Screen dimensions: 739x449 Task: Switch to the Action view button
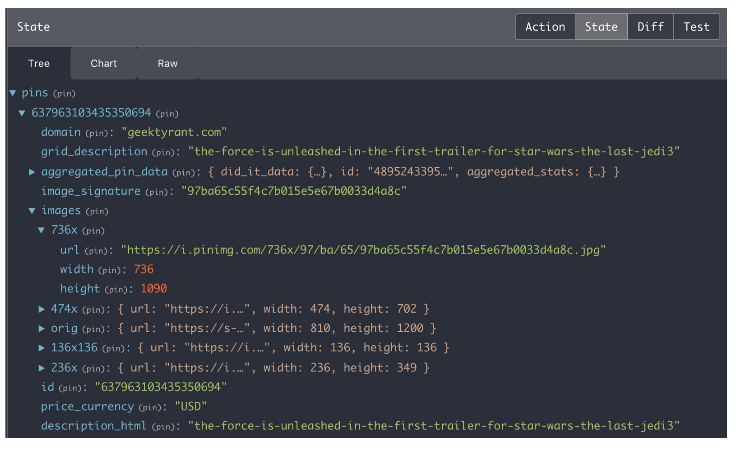[x=545, y=27]
